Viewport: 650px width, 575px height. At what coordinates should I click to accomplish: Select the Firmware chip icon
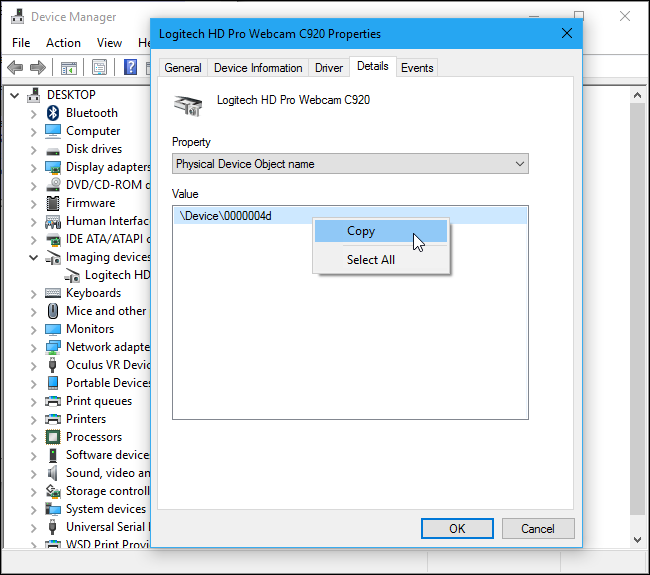coord(53,203)
